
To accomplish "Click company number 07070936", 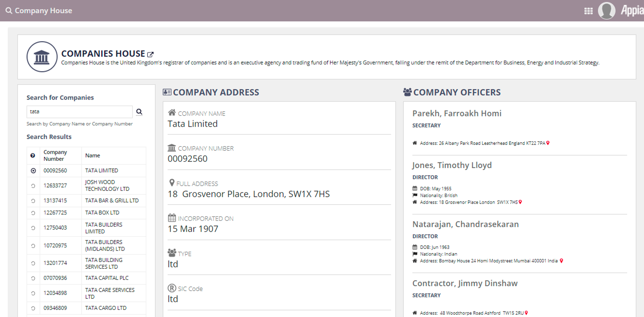I will click(x=55, y=278).
